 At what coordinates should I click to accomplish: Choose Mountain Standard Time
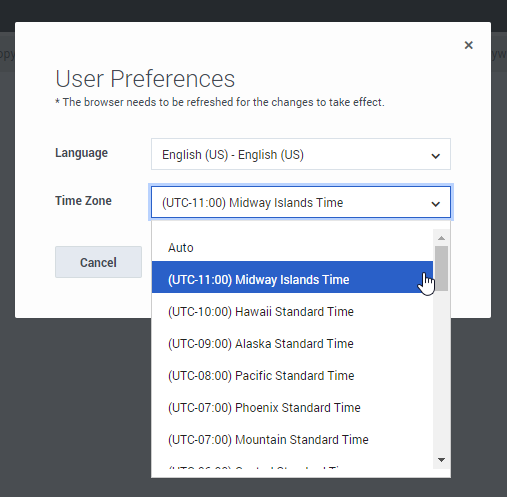click(x=292, y=440)
